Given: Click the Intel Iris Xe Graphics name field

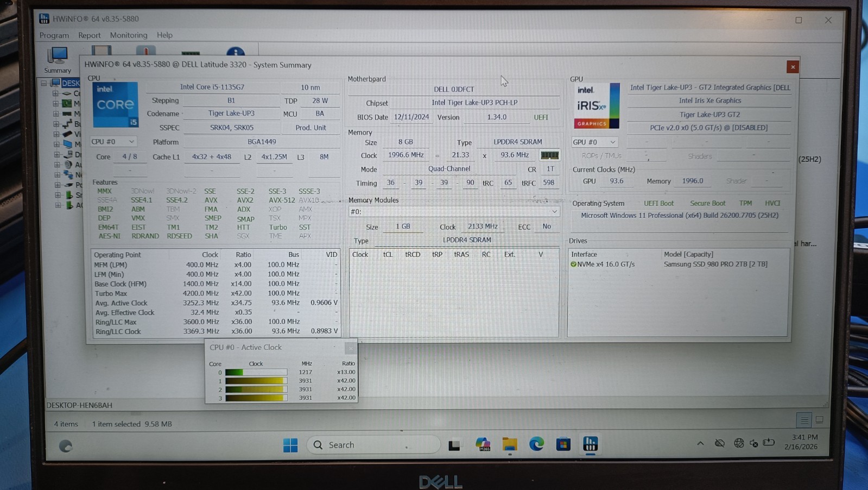Looking at the screenshot, I should pyautogui.click(x=709, y=101).
